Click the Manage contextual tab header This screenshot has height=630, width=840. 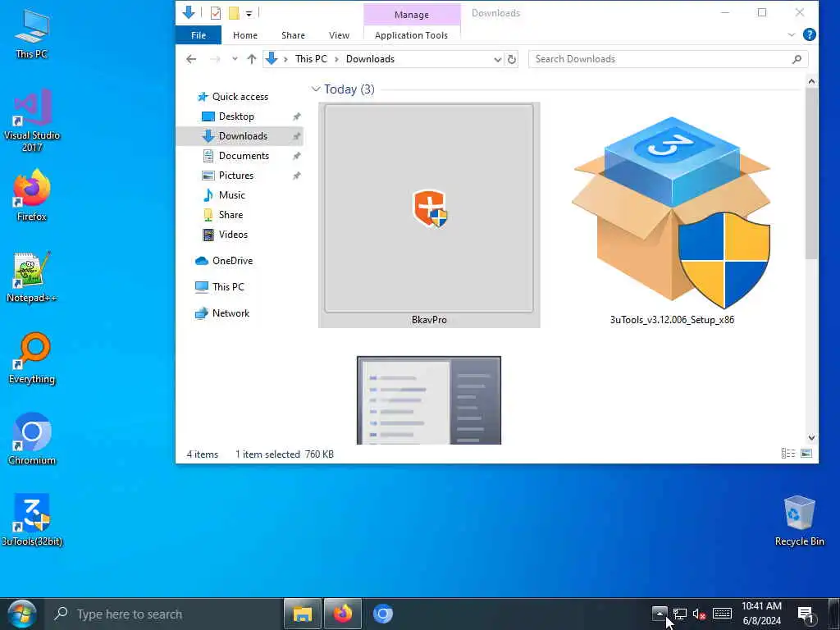[x=412, y=15]
